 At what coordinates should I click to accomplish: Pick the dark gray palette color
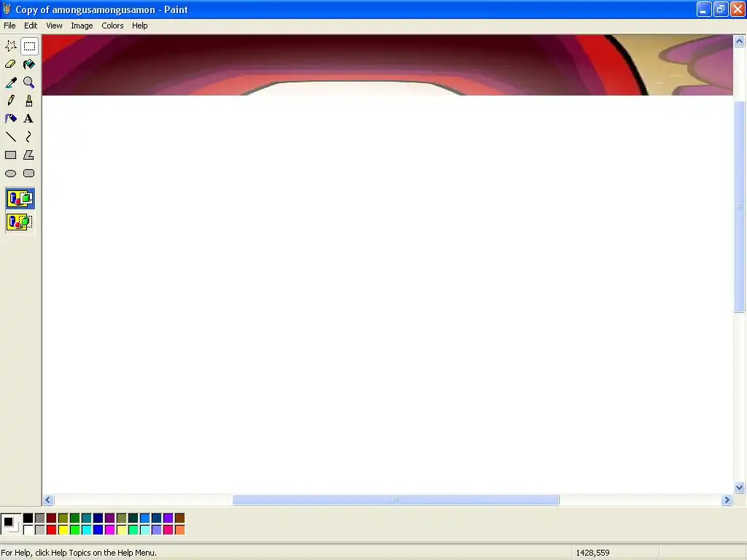click(x=40, y=518)
